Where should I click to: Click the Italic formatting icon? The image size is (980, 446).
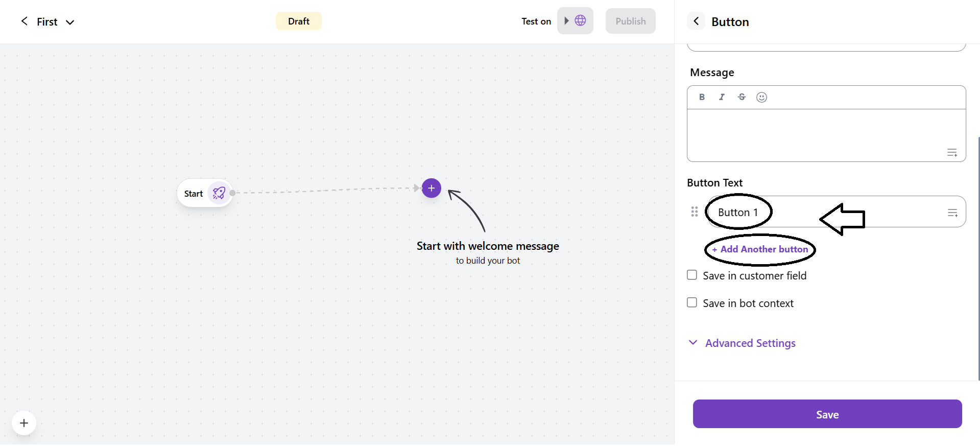[x=722, y=97]
